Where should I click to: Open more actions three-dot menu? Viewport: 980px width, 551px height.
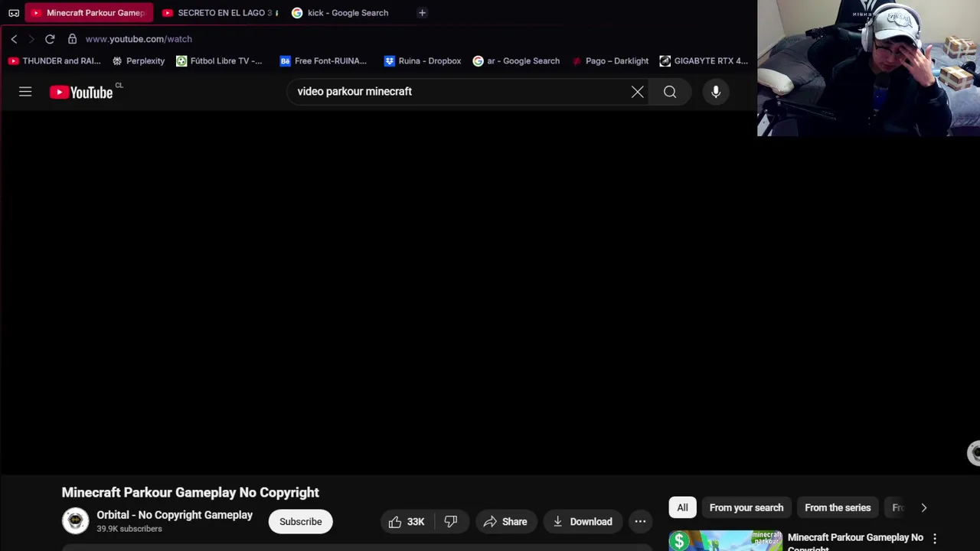point(640,522)
